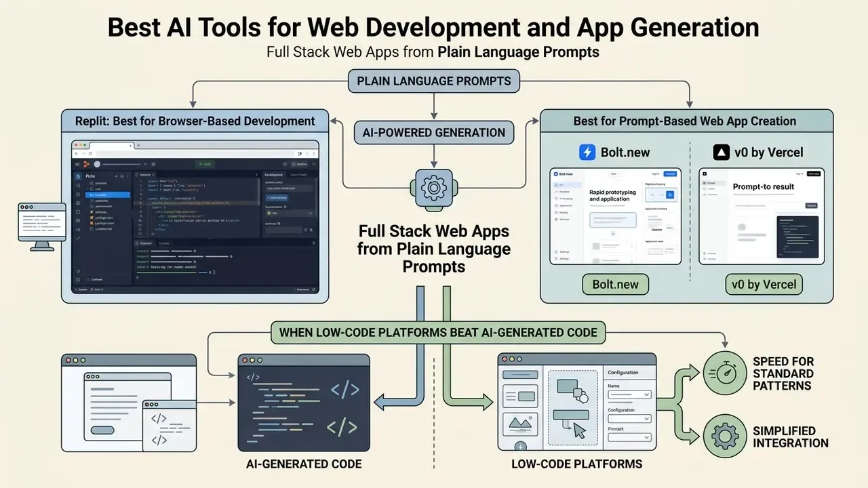Open the dropdown in Replit's right side panel
The height and width of the screenshot is (488, 868).
click(290, 213)
